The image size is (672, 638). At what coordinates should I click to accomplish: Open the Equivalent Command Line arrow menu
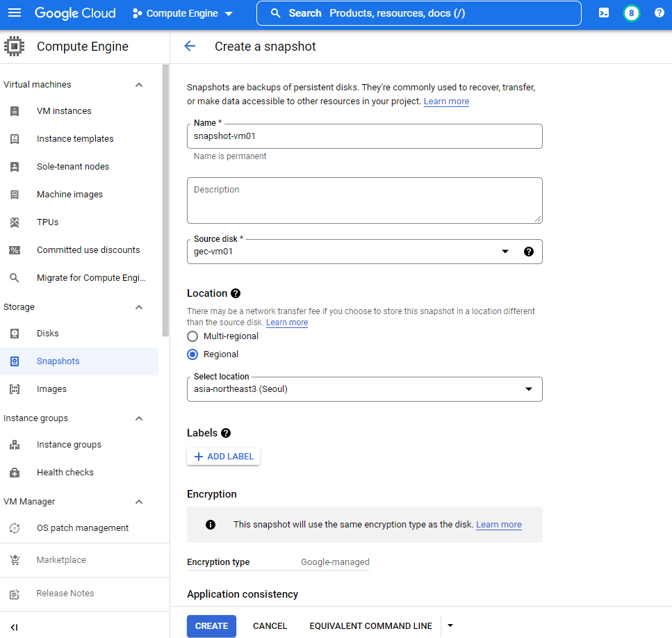click(450, 625)
